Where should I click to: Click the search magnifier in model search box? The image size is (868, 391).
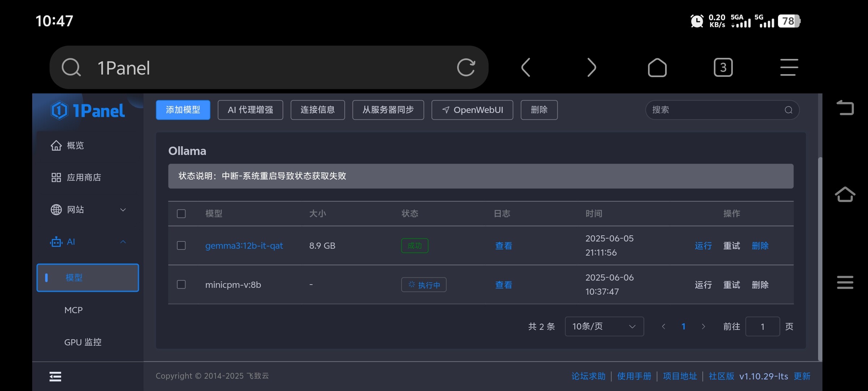coord(788,110)
